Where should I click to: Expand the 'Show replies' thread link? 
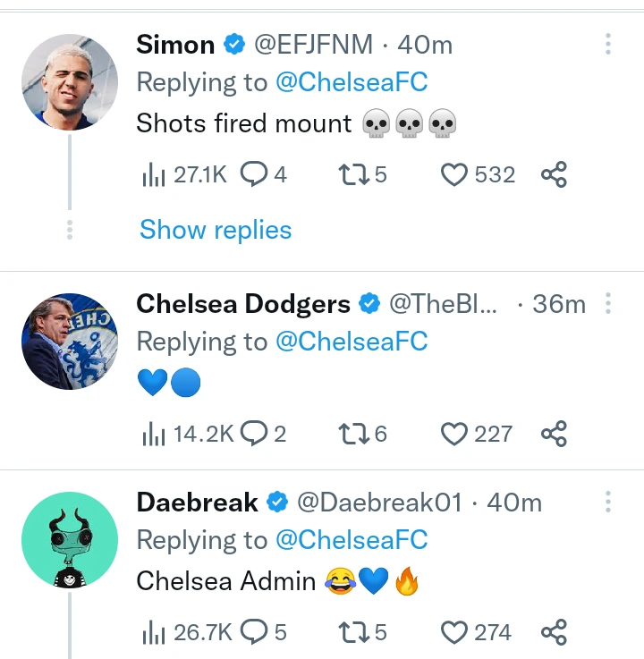pos(216,230)
